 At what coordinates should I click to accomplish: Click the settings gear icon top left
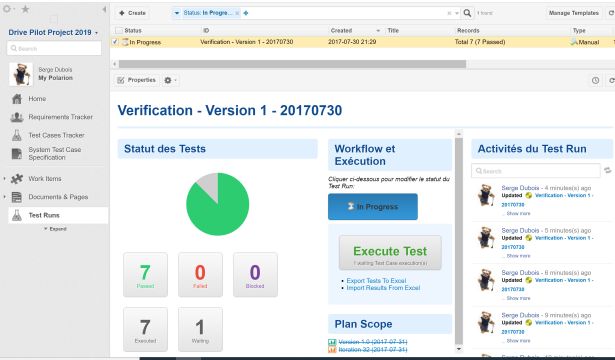pyautogui.click(x=7, y=8)
